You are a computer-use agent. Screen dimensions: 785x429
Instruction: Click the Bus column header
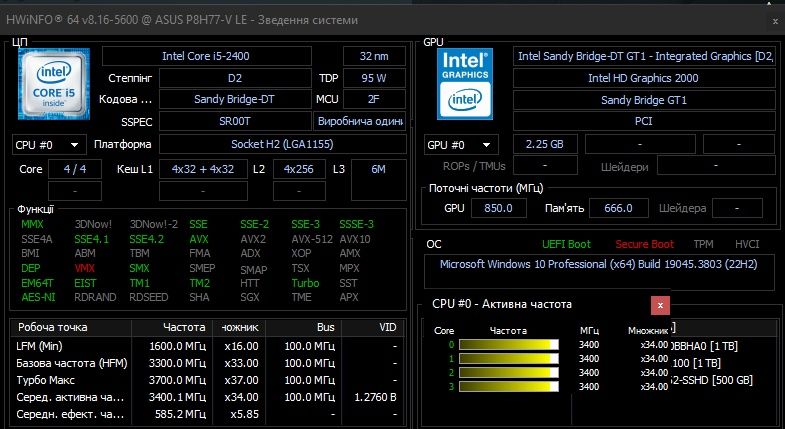(325, 327)
